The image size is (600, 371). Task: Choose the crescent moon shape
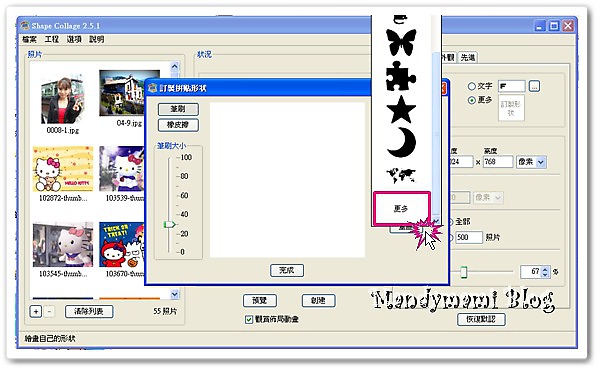coord(402,142)
